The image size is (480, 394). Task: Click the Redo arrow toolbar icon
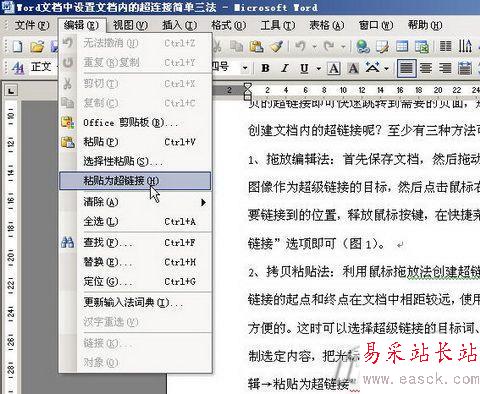329,47
